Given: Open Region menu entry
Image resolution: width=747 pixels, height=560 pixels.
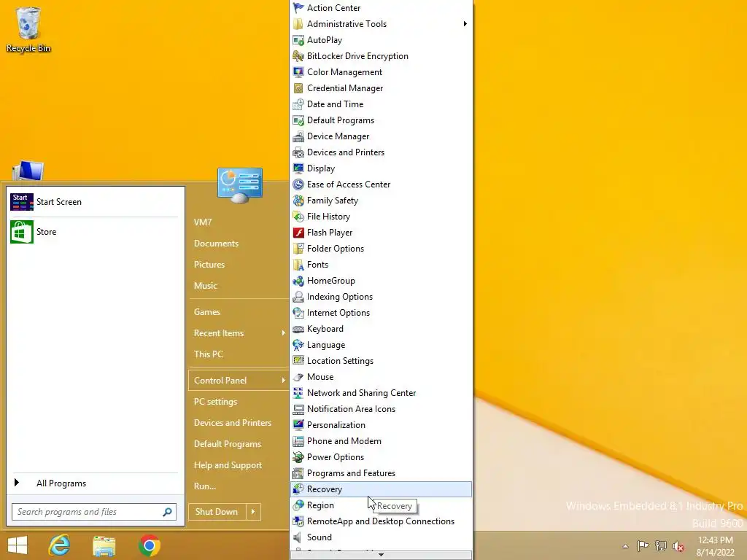Looking at the screenshot, I should [x=381, y=505].
